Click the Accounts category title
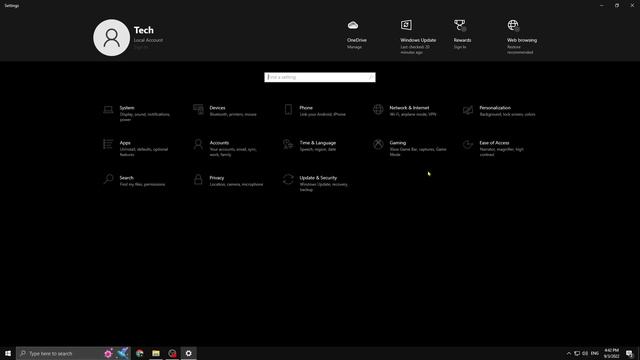This screenshot has height=360, width=640. coord(219,143)
